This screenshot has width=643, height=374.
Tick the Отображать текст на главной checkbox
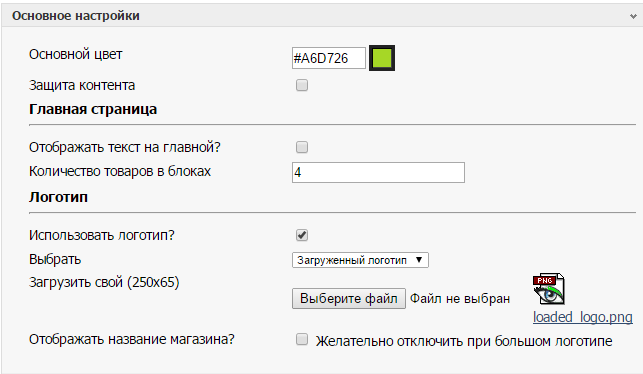point(302,147)
